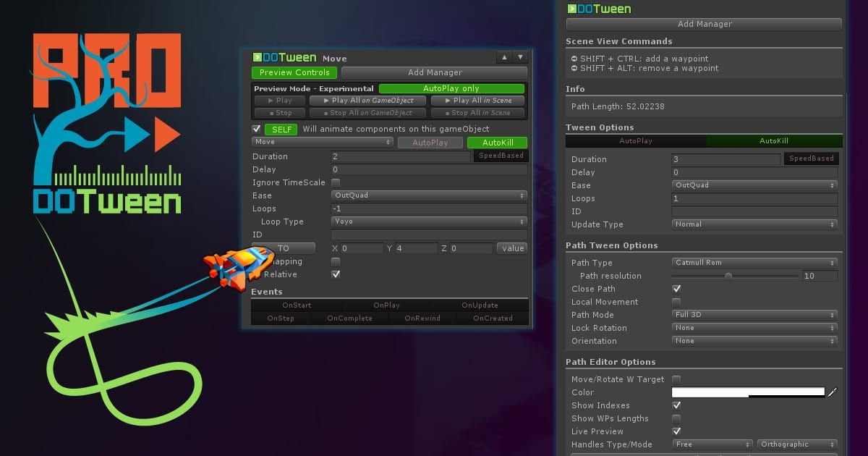Enable the Ignore TimeScale checkbox
This screenshot has width=868, height=456.
tap(336, 182)
